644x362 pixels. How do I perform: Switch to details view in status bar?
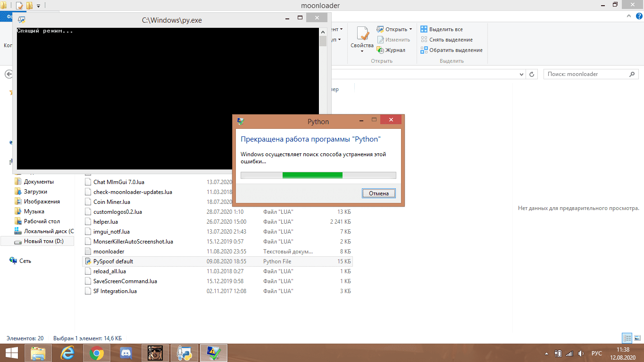(627, 338)
